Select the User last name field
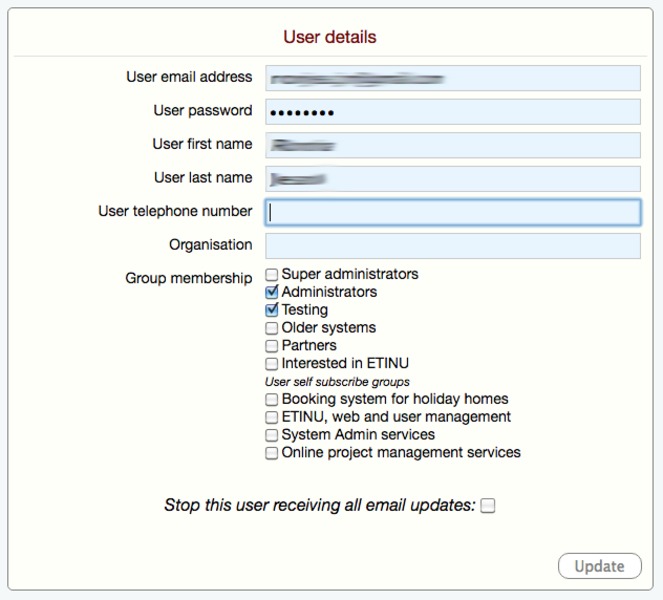 pyautogui.click(x=452, y=178)
